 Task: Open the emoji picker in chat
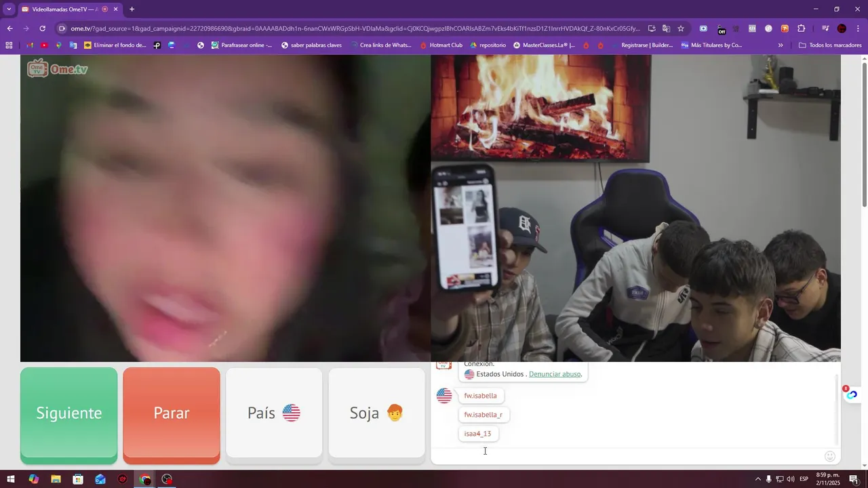(x=829, y=456)
